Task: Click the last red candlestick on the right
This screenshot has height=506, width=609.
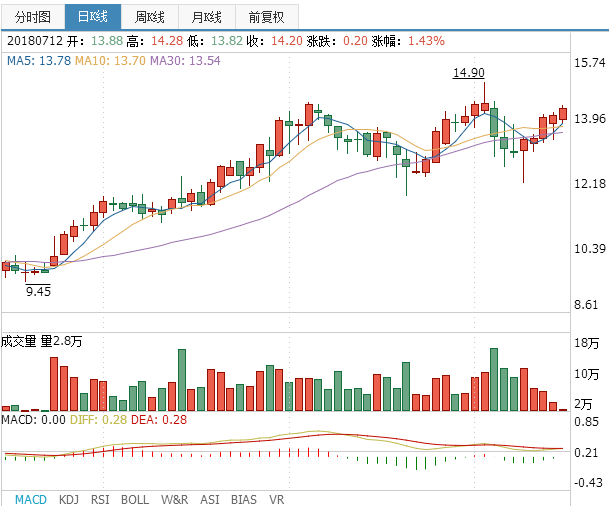Action: point(563,114)
